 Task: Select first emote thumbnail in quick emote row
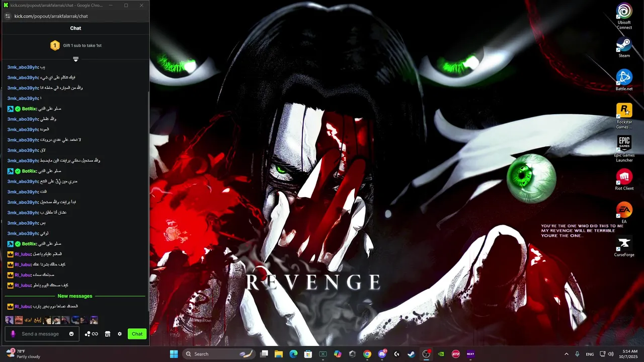pyautogui.click(x=9, y=320)
